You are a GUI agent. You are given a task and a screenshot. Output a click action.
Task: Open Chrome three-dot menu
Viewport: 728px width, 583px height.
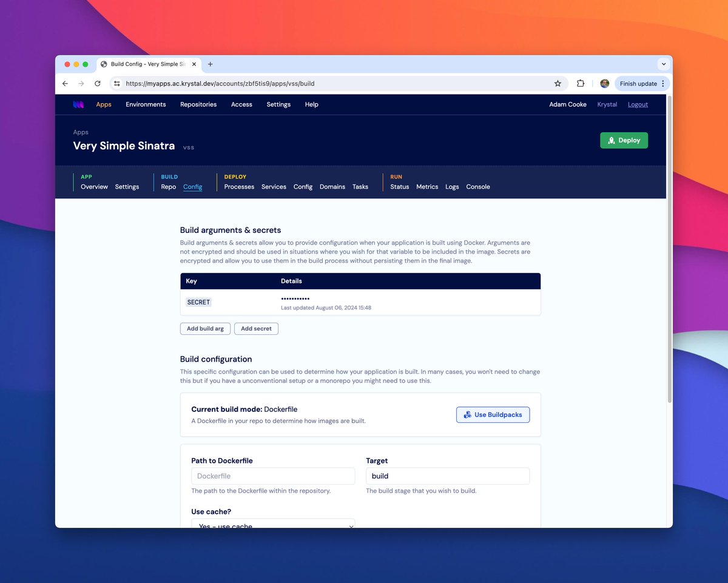(x=663, y=84)
